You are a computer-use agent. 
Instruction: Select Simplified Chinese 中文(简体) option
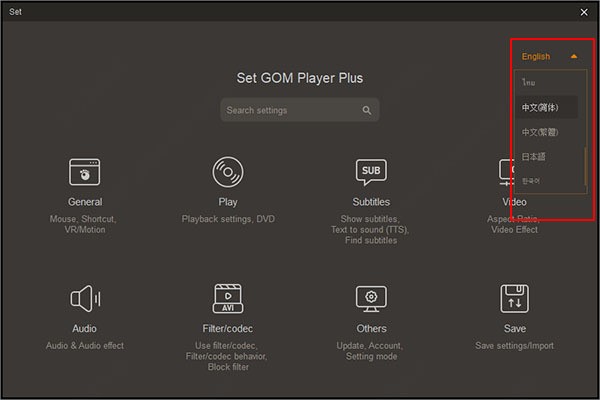pos(546,107)
